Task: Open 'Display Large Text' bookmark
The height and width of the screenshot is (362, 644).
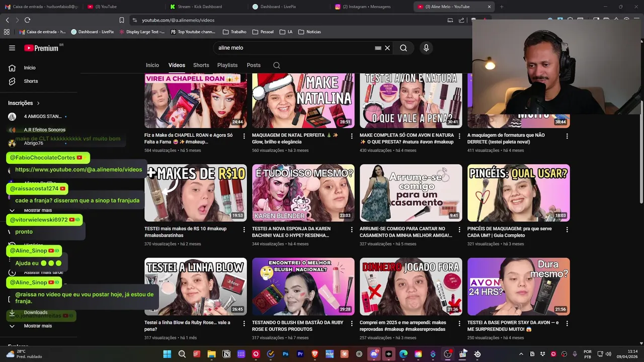Action: [142, 32]
